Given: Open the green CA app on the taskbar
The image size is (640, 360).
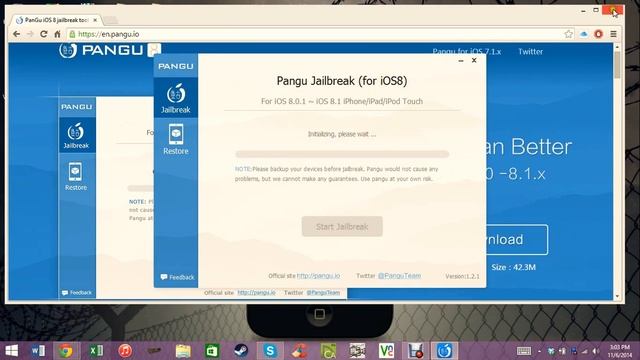Looking at the screenshot, I should click(x=329, y=351).
